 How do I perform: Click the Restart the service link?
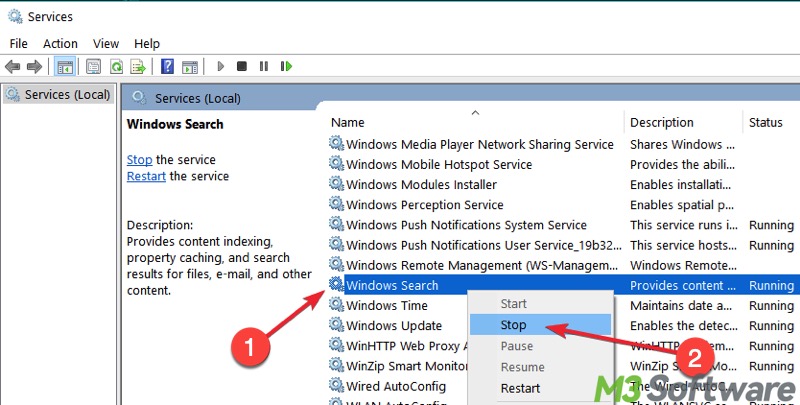coord(146,176)
